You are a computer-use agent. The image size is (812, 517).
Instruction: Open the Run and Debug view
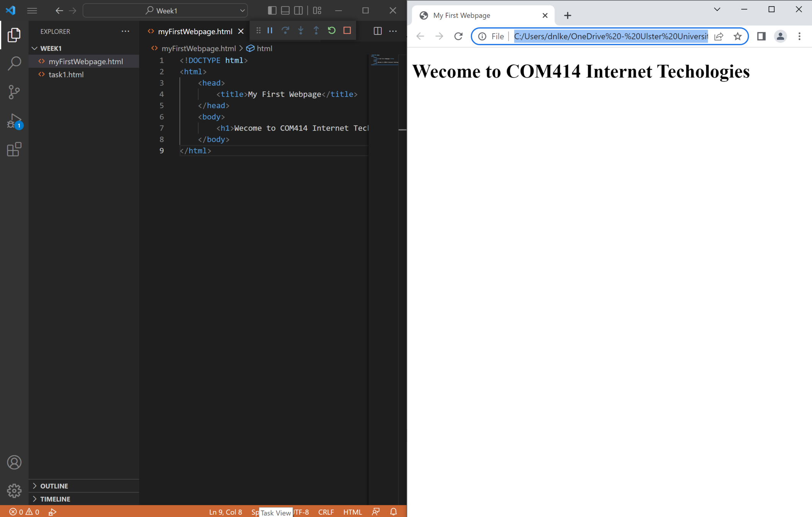(x=14, y=121)
